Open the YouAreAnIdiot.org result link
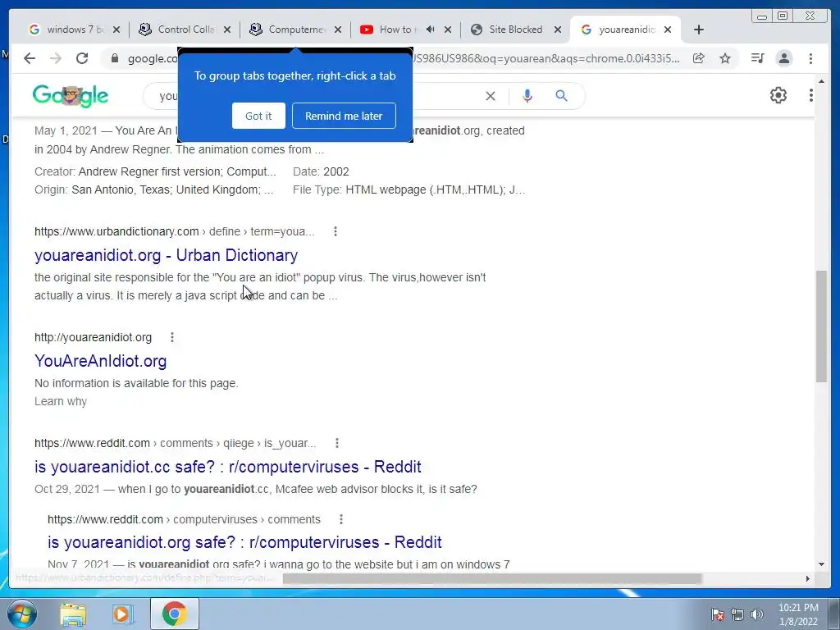Screen dimensions: 840x630 101,361
